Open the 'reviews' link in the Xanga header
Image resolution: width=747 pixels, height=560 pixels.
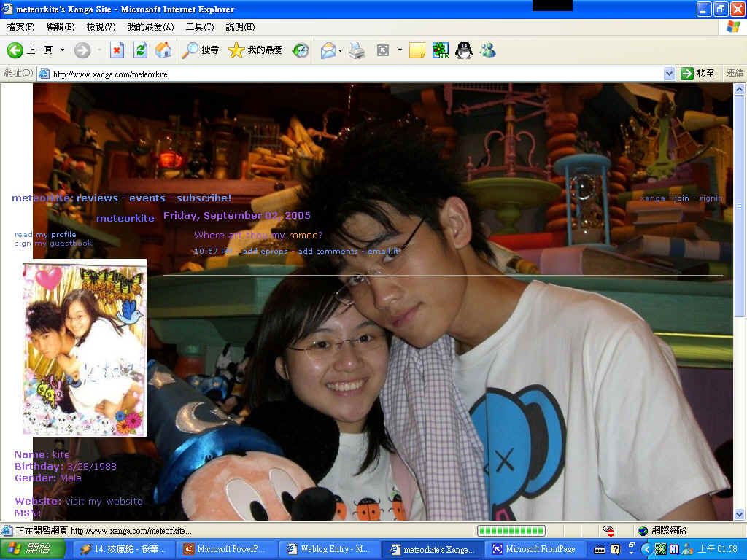[97, 198]
